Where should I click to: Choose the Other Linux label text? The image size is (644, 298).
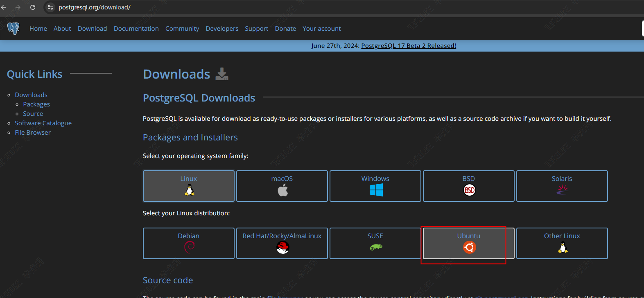point(562,236)
